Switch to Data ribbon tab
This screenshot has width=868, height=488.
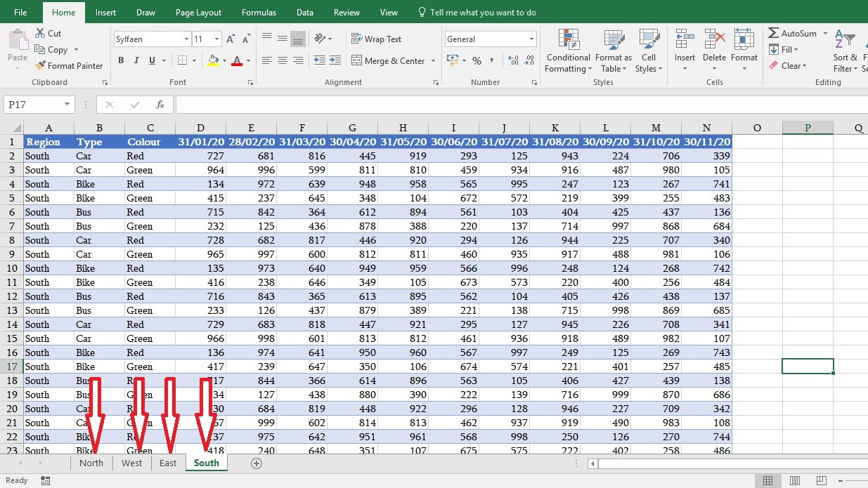[x=305, y=13]
